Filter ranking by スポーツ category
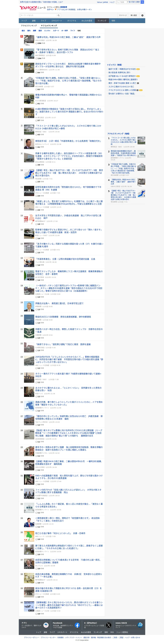The image size is (164, 644). [x=56, y=30]
